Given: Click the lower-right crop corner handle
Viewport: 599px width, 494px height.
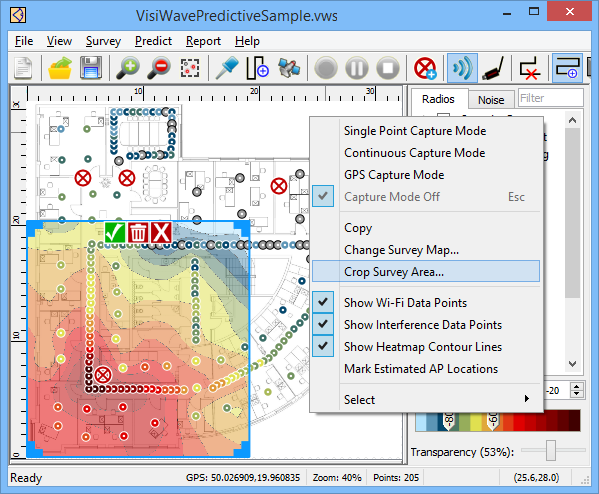Looking at the screenshot, I should click(x=242, y=449).
